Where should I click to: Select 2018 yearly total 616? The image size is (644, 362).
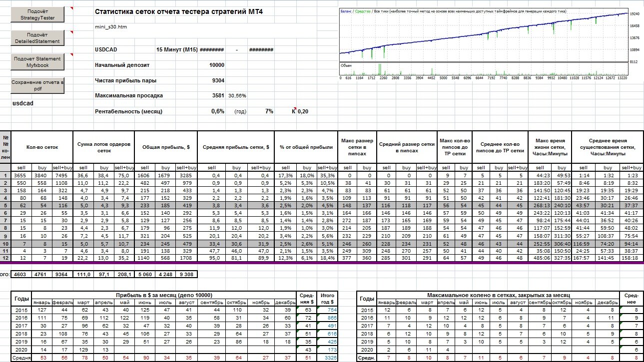point(328,333)
